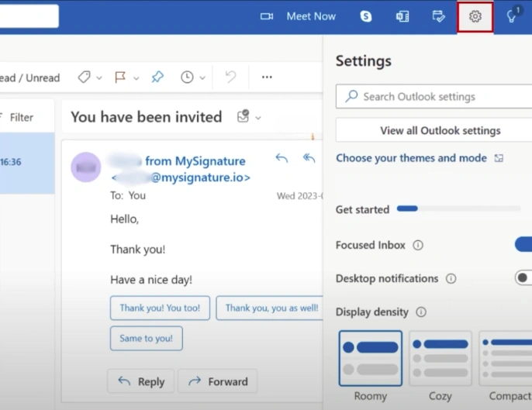Viewport: 532px width, 410px height.
Task: Open Skype from the top bar
Action: click(x=366, y=16)
